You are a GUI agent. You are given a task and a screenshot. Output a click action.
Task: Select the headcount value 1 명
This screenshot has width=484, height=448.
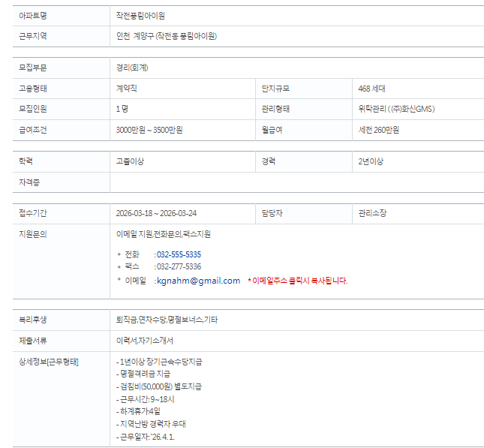click(x=122, y=109)
